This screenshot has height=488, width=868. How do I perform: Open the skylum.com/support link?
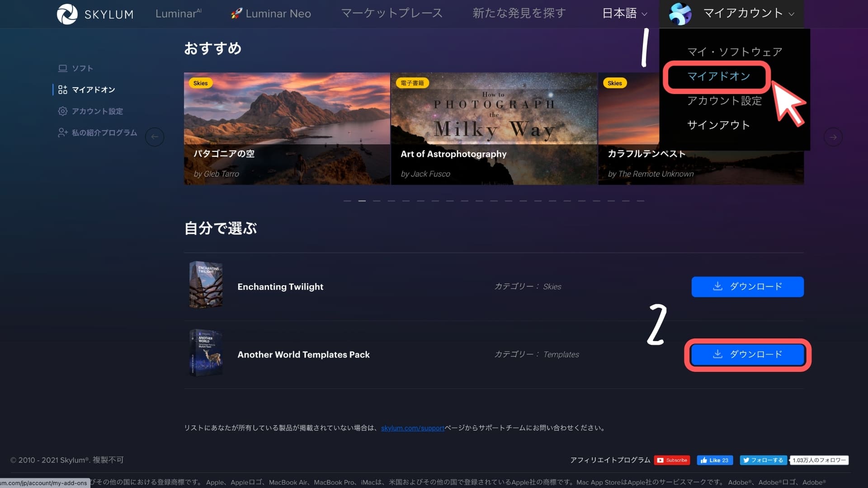pos(412,428)
